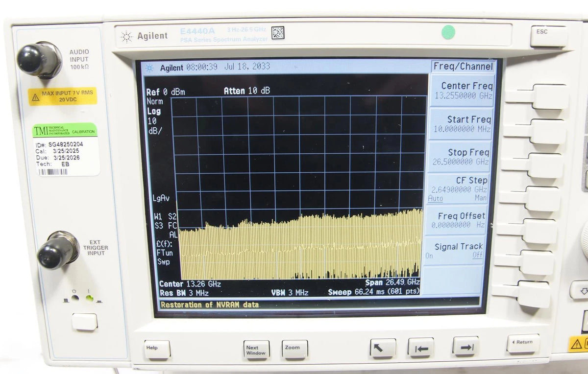Click the Audio Input connector

tap(39, 60)
